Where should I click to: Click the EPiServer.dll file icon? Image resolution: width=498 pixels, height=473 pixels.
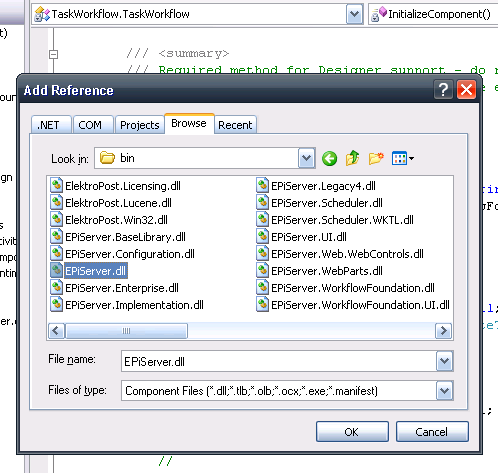pos(56,270)
